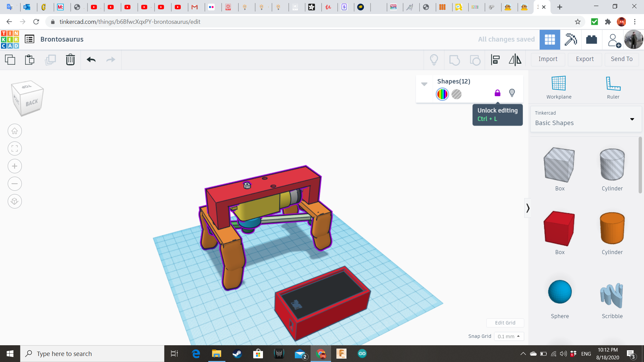Click the Edit Grid button
The width and height of the screenshot is (644, 362).
[x=505, y=323]
